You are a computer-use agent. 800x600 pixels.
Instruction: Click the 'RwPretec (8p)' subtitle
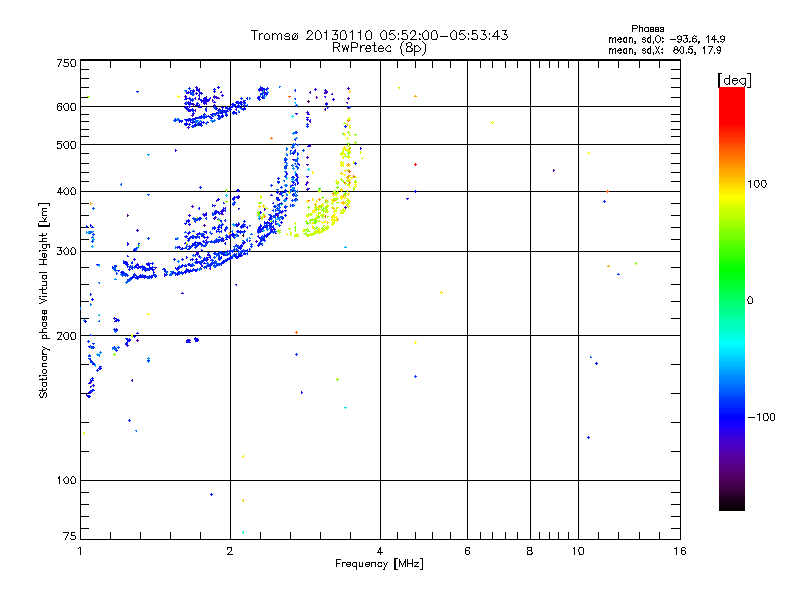(x=379, y=48)
